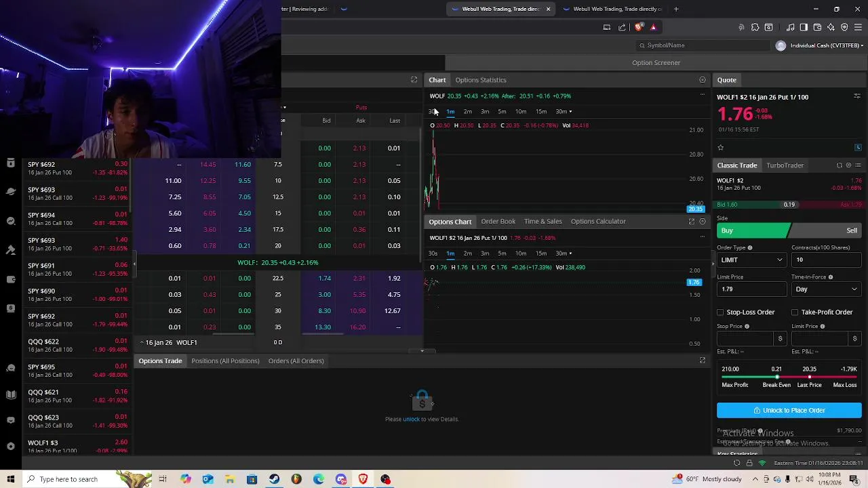Image resolution: width=868 pixels, height=488 pixels.
Task: Click the bid-ask spread bar showing 0.19
Action: pos(789,204)
